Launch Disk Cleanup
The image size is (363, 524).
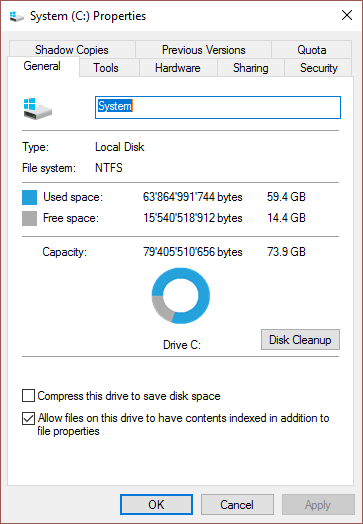tap(300, 340)
